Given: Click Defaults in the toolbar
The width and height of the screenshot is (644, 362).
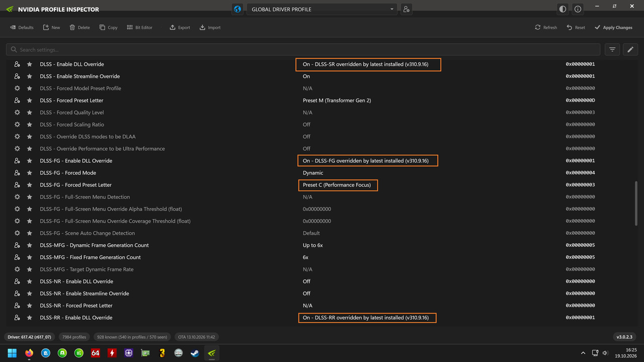Looking at the screenshot, I should click(x=22, y=28).
